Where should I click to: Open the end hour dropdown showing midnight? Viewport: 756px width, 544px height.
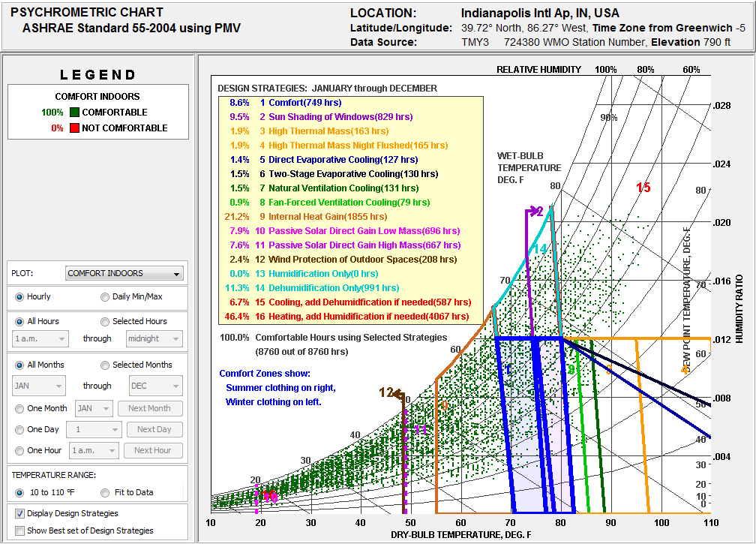(154, 339)
